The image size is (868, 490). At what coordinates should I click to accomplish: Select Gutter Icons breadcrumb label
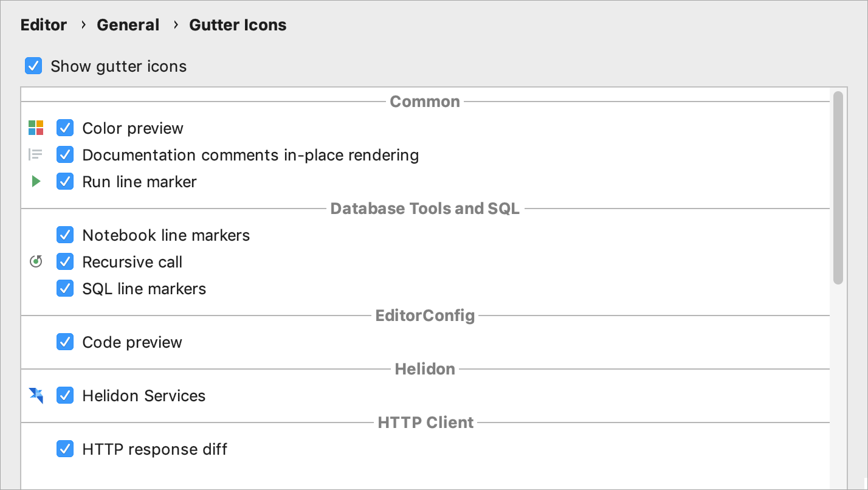pyautogui.click(x=238, y=25)
